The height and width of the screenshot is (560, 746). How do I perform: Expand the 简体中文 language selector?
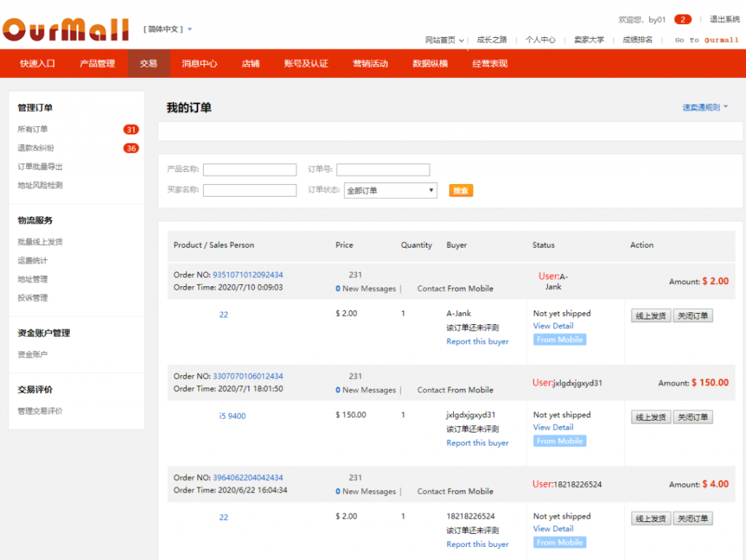pos(168,30)
